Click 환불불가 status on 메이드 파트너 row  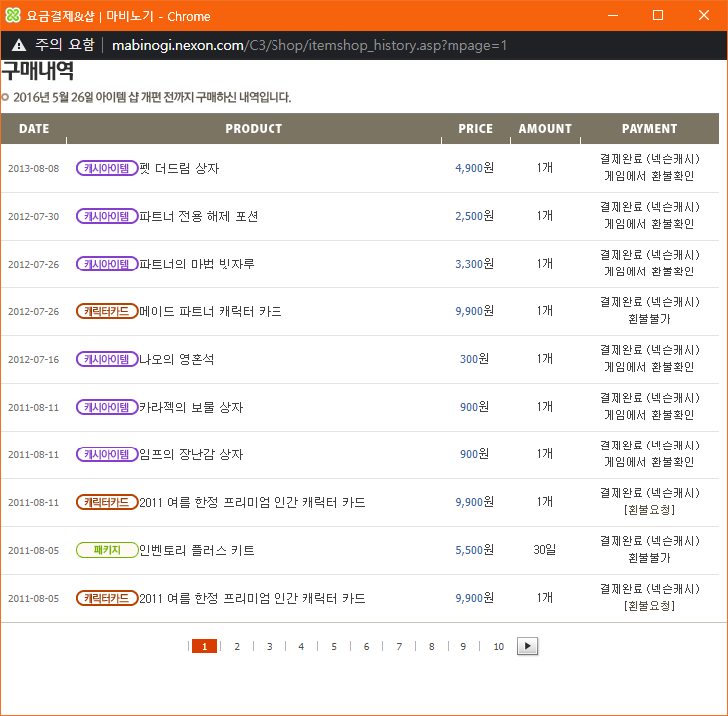coord(649,319)
